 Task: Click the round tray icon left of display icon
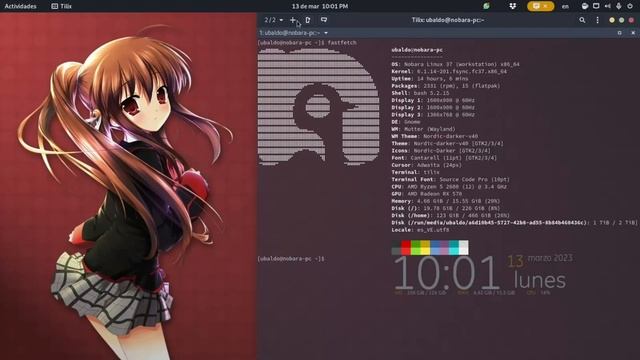[585, 6]
